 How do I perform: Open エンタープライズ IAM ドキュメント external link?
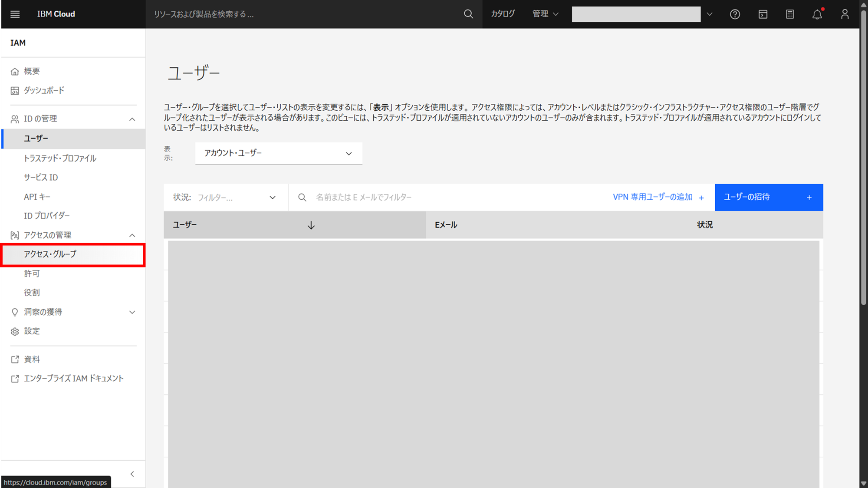[73, 379]
